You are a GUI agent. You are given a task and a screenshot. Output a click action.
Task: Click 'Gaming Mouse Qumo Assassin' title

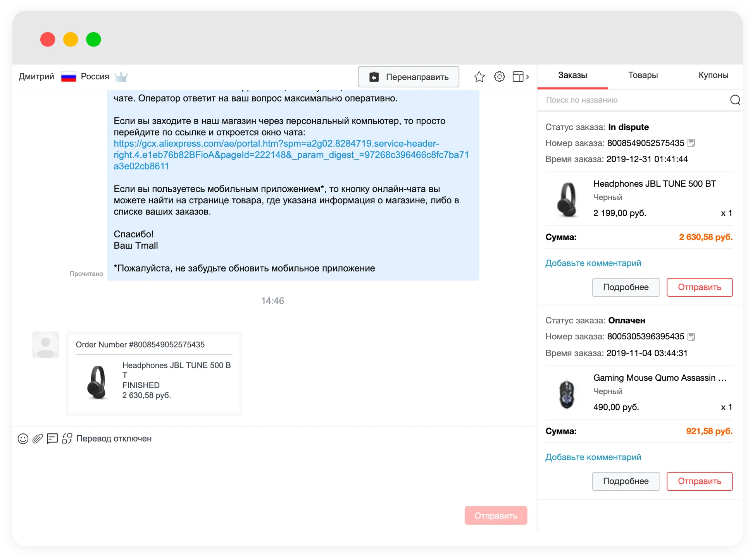tap(660, 378)
